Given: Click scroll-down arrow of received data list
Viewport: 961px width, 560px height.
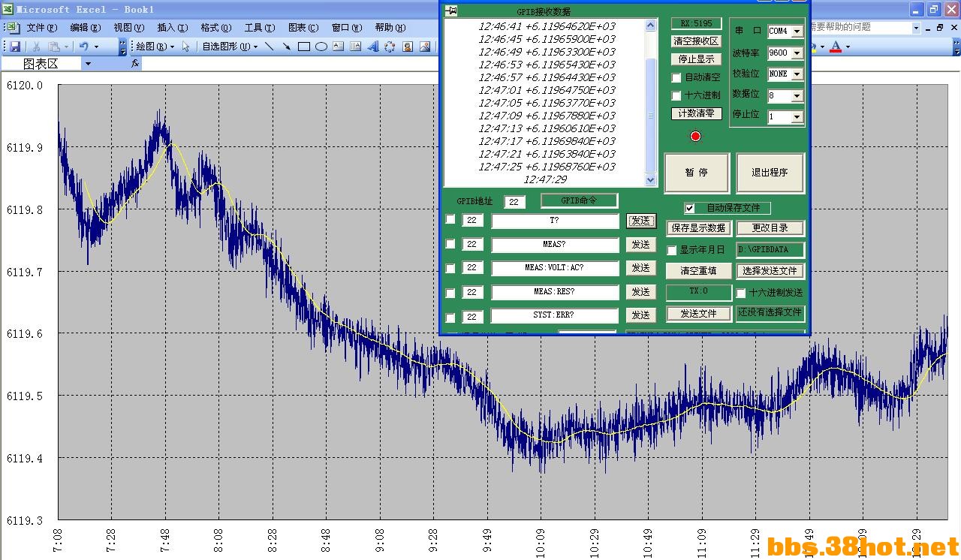Looking at the screenshot, I should [651, 180].
